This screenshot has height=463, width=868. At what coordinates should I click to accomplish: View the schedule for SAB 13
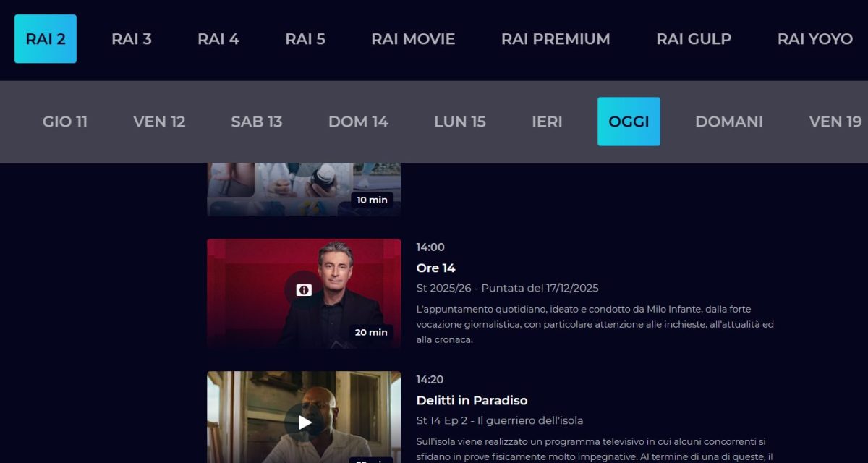point(257,122)
